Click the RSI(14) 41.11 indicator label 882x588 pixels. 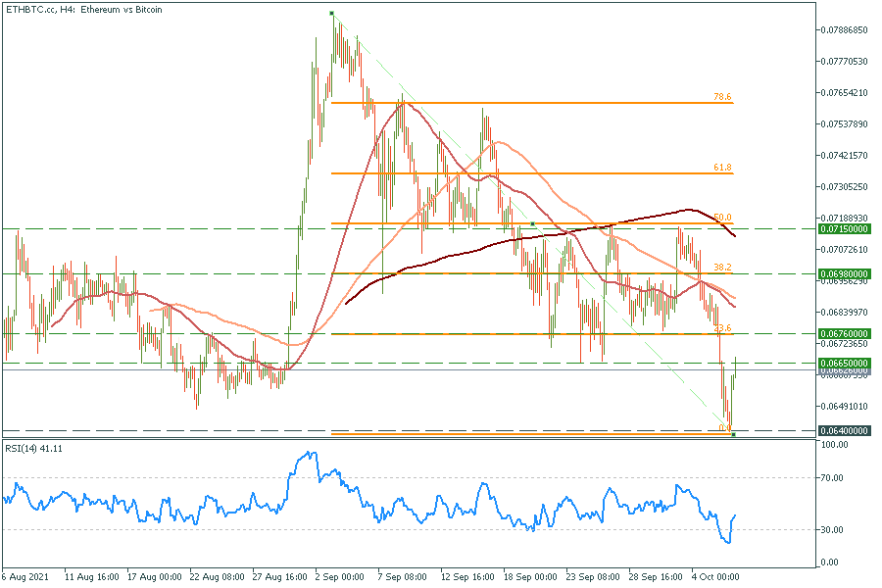click(34, 448)
